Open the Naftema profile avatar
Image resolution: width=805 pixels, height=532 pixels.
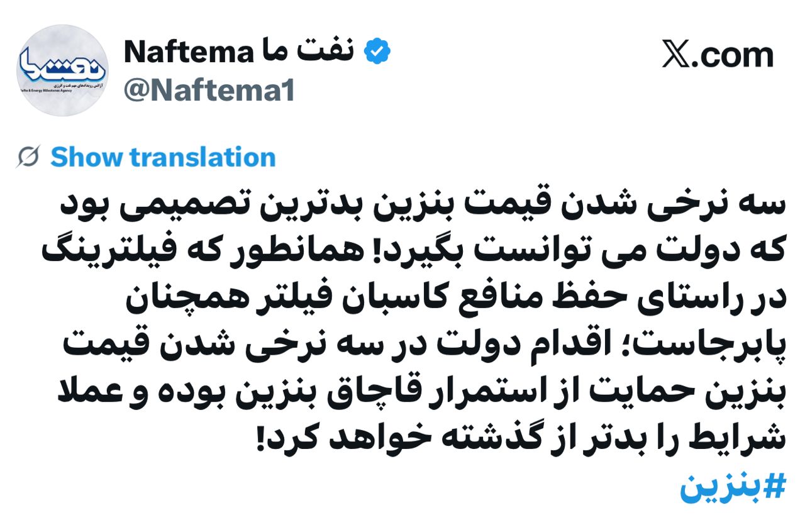click(x=62, y=70)
